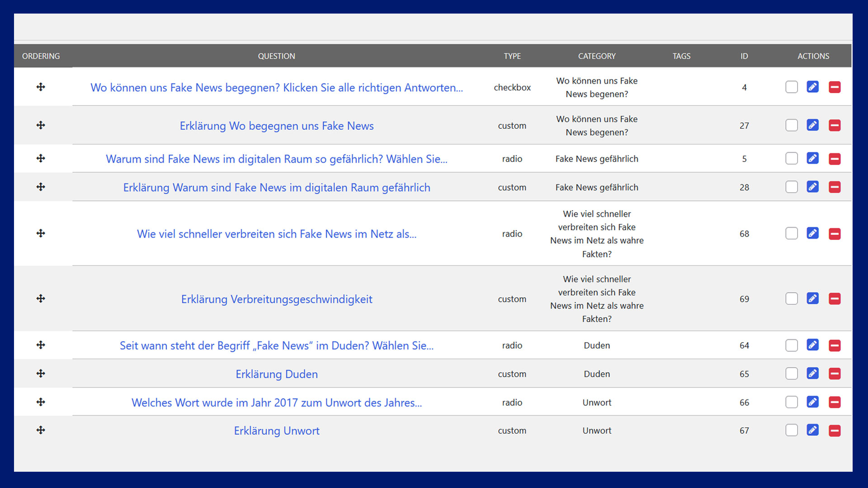This screenshot has height=488, width=868.
Task: Click the TAGS column header
Action: point(681,56)
